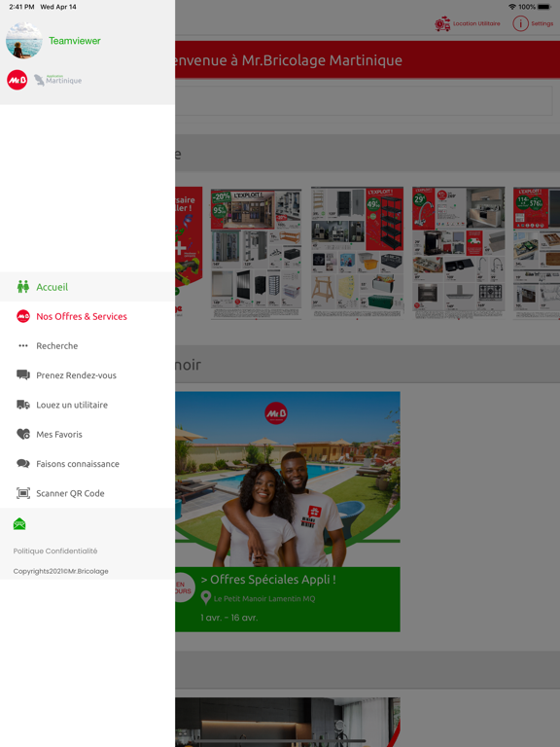Tap the heart icon beside Mes Favoris
The width and height of the screenshot is (560, 747).
(23, 434)
